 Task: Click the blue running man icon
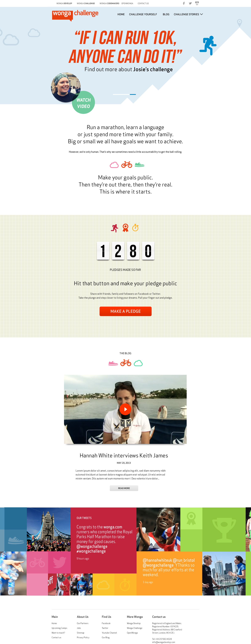click(208, 46)
